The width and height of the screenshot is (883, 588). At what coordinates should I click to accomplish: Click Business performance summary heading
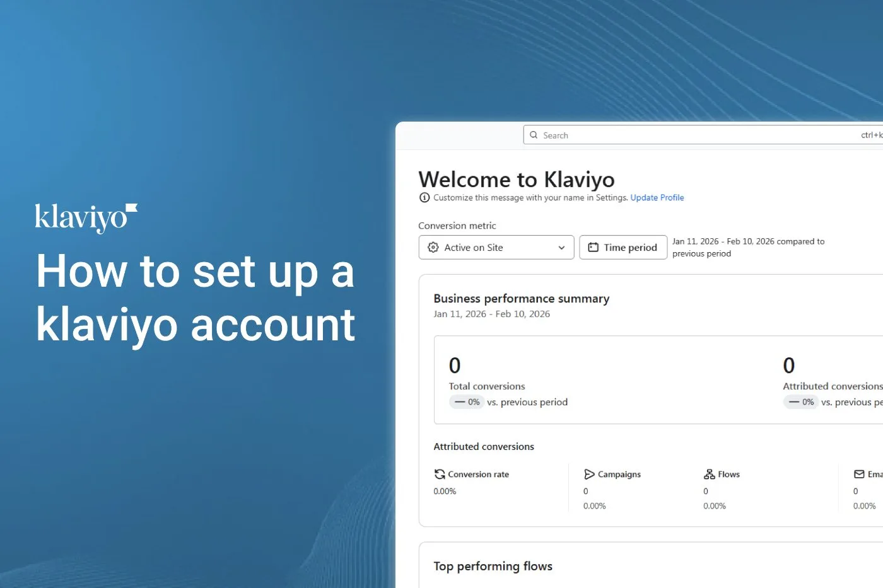pos(522,299)
